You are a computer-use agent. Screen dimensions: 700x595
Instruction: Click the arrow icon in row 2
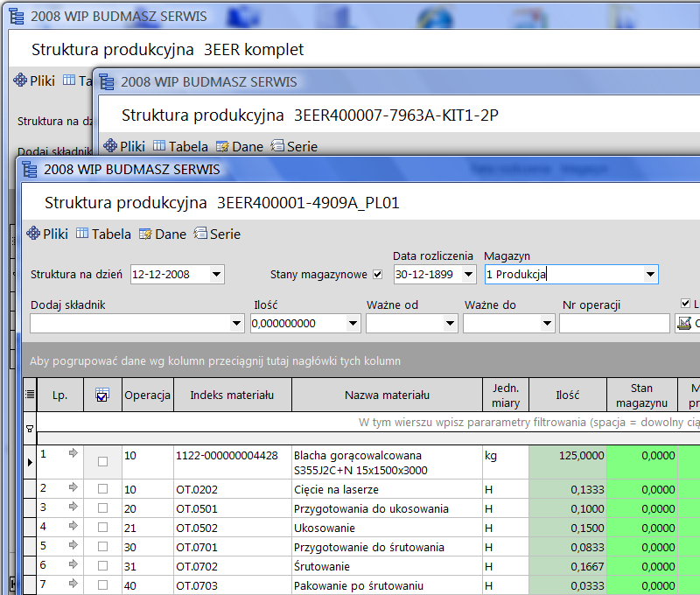pos(73,487)
